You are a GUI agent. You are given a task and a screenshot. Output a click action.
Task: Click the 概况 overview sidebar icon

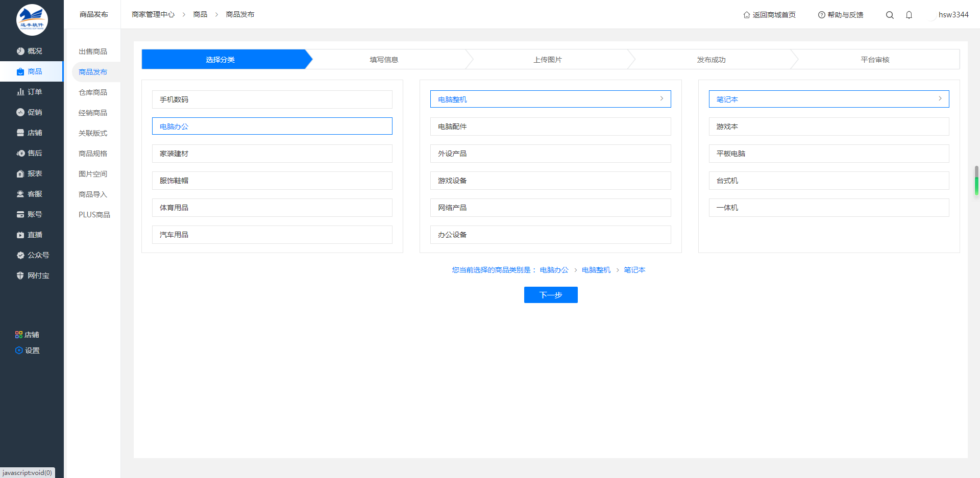[20, 51]
